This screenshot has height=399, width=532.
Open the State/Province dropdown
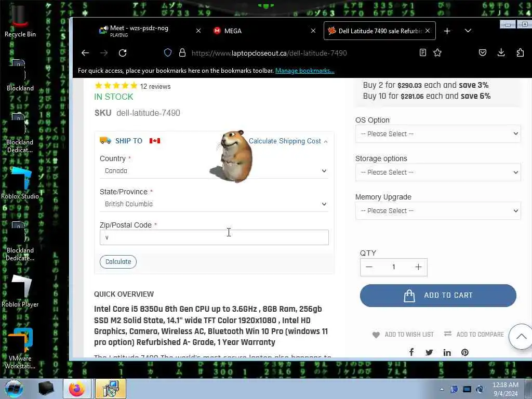coord(214,204)
